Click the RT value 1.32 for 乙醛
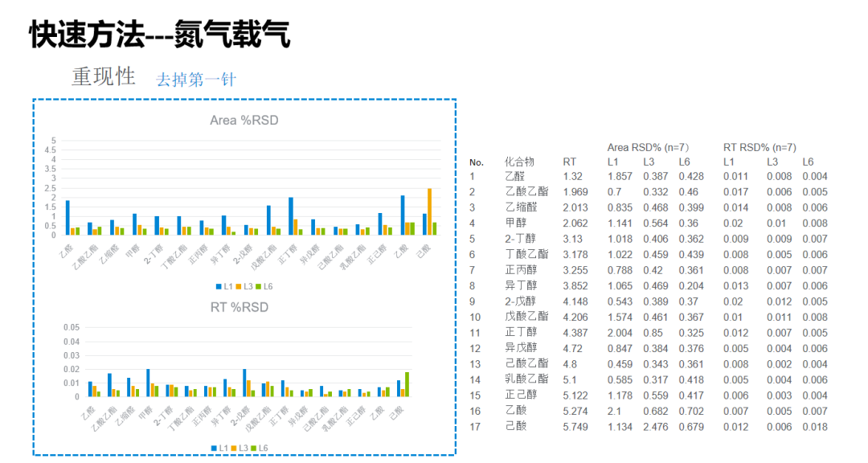Screen dimensions: 868x463 tap(572, 176)
